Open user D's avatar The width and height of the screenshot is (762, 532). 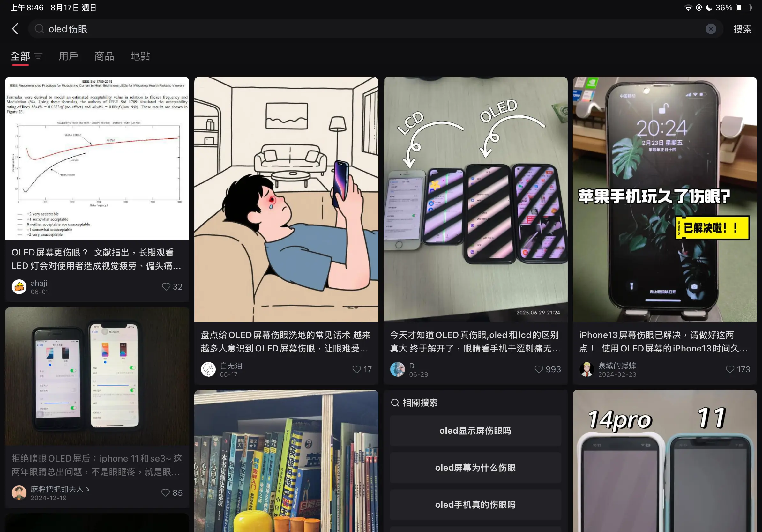[x=398, y=369]
